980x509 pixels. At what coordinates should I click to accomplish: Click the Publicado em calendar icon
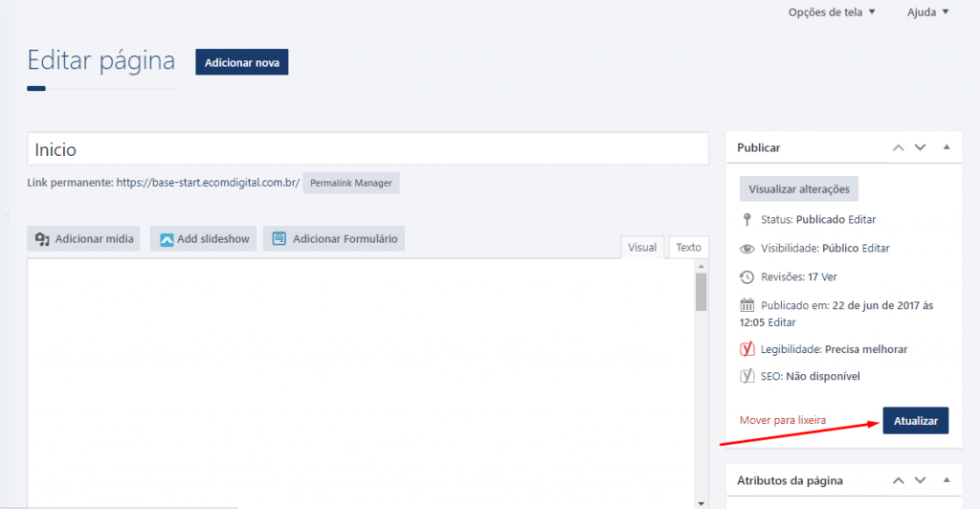[x=746, y=305]
